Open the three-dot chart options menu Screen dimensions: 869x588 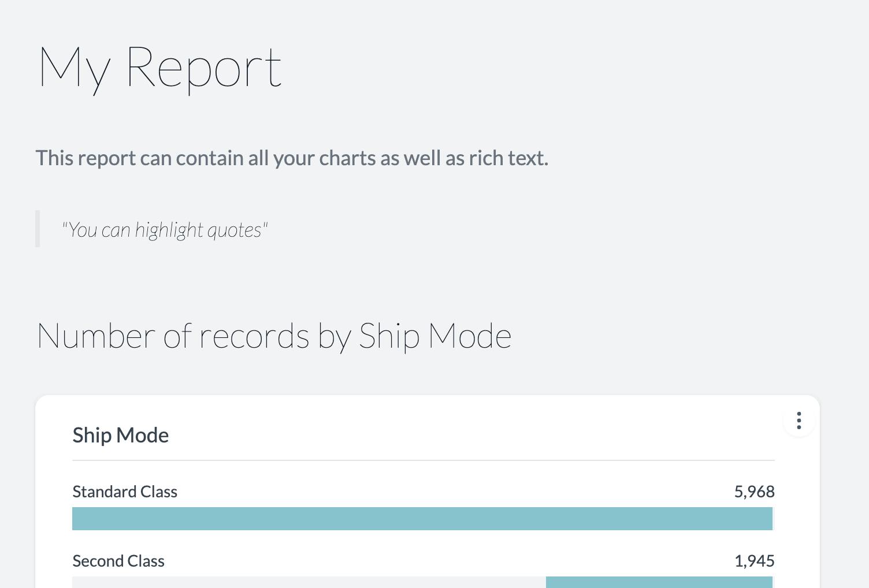point(799,420)
